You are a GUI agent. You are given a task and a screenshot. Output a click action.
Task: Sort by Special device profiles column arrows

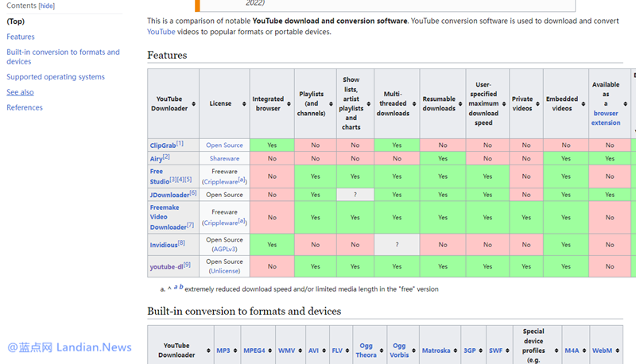click(556, 350)
